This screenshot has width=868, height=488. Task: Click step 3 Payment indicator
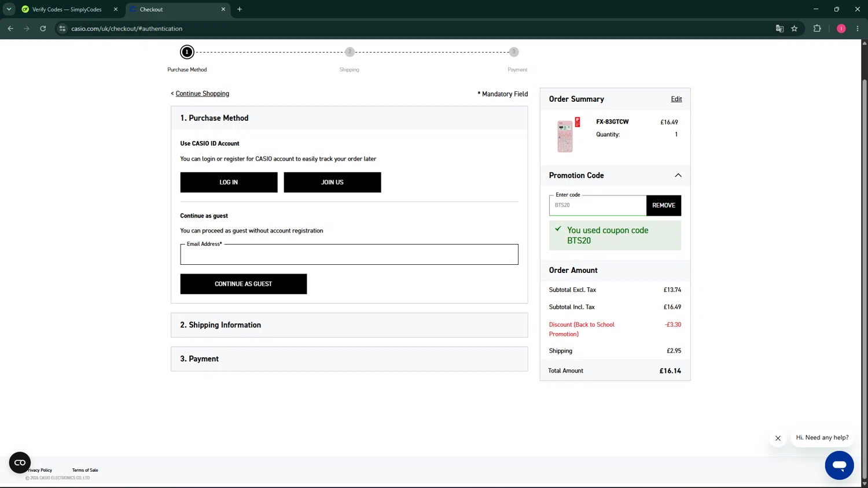point(514,52)
